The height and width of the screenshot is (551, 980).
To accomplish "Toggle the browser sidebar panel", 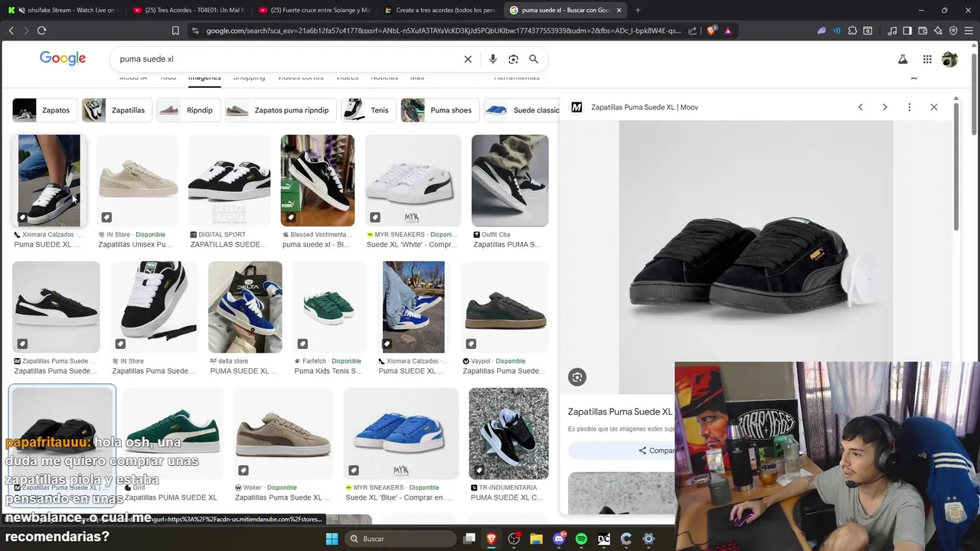I will tap(907, 31).
